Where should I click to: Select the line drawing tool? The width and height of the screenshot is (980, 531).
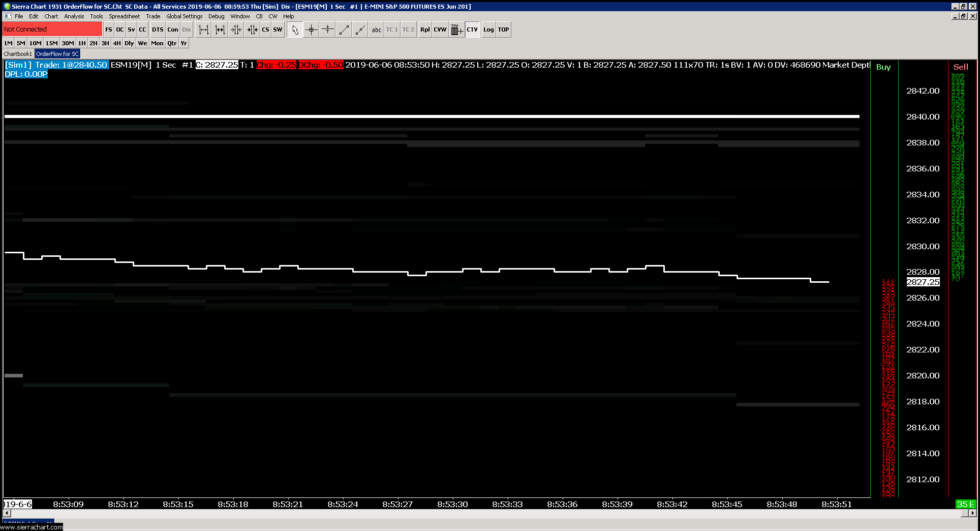point(344,30)
